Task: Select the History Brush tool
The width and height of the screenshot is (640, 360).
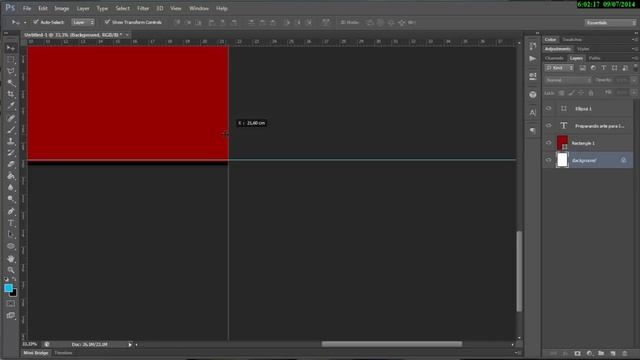Action: (11, 153)
